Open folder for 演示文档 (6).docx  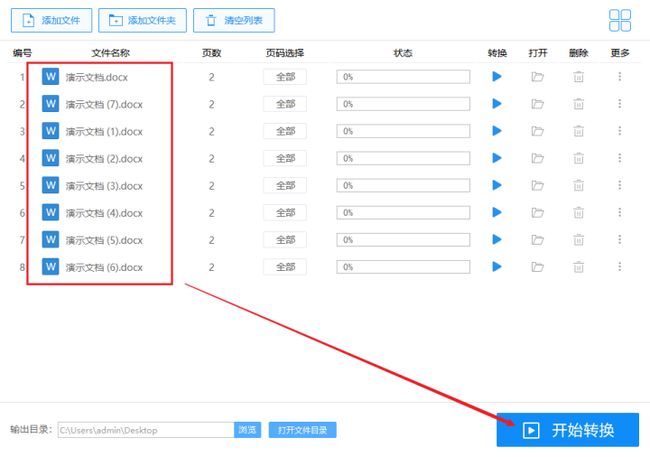click(x=538, y=267)
